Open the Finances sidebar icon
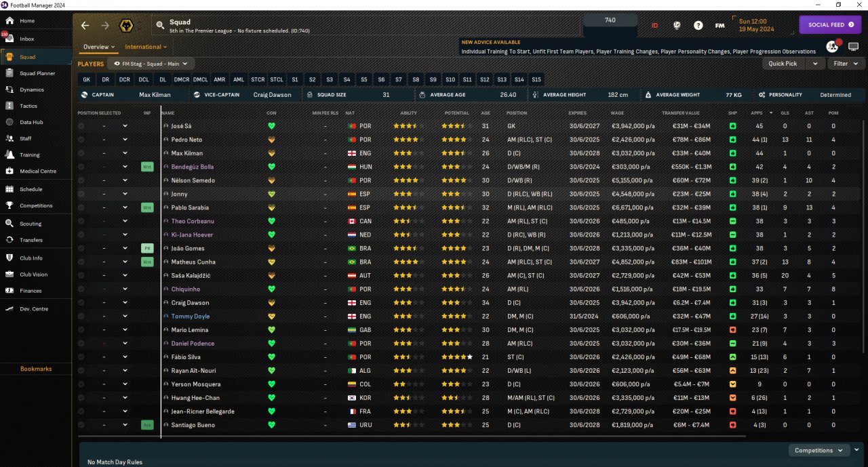Viewport: 868px width, 467px height. (x=9, y=291)
